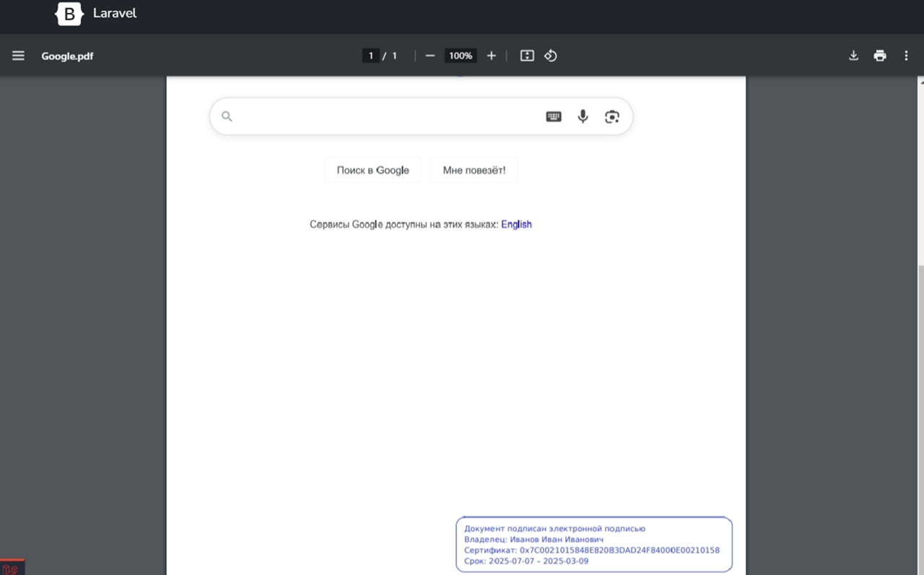This screenshot has height=575, width=924.
Task: Click the fit to page icon
Action: (x=527, y=56)
